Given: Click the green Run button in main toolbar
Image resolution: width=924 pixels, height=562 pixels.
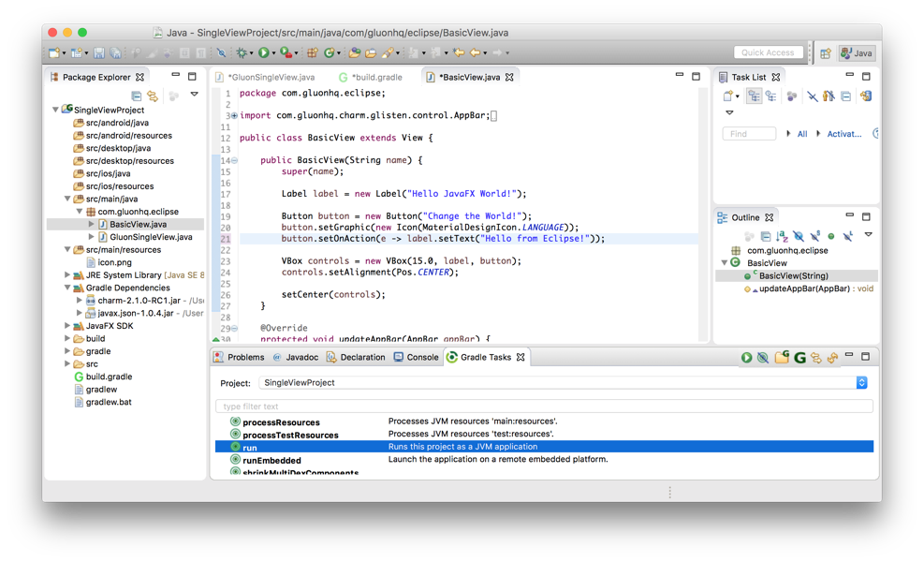Looking at the screenshot, I should [263, 53].
